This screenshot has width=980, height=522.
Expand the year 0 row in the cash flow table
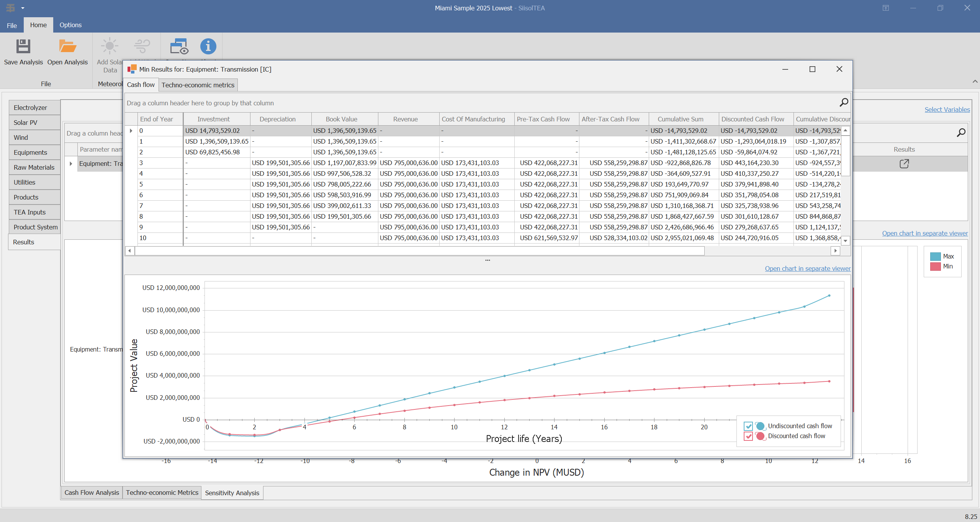coord(131,130)
